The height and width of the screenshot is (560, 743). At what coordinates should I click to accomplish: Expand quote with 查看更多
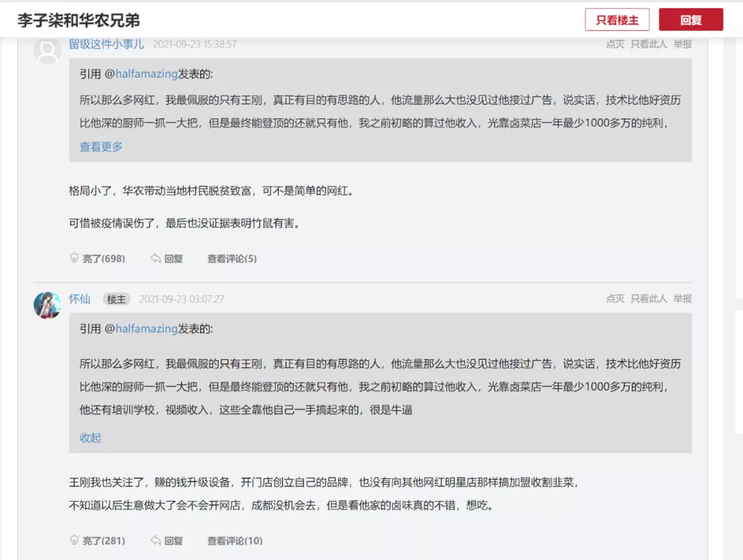pos(101,147)
